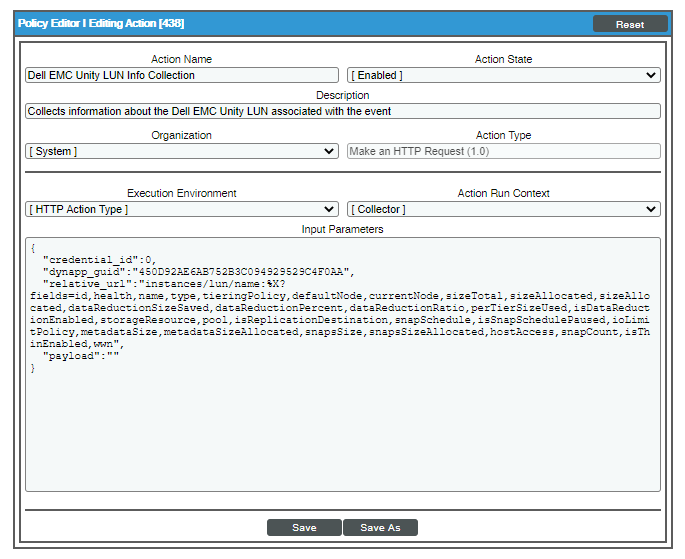Image resolution: width=685 pixels, height=559 pixels.
Task: Click the Save As button
Action: pos(380,527)
